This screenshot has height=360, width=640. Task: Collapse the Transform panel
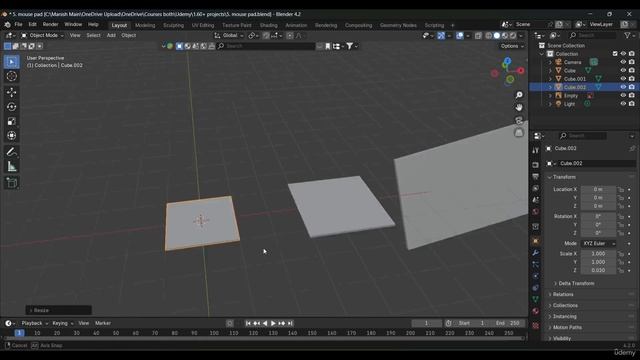(564, 177)
